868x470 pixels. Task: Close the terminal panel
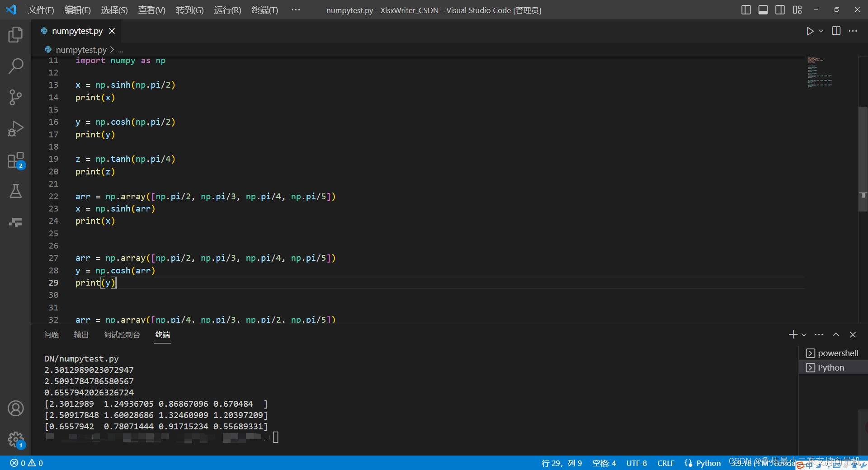click(853, 334)
